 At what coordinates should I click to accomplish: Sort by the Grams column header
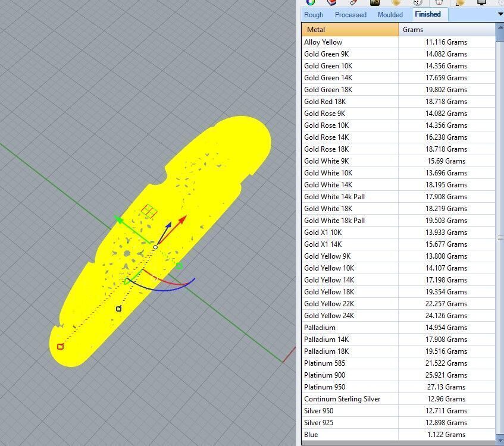tap(447, 30)
